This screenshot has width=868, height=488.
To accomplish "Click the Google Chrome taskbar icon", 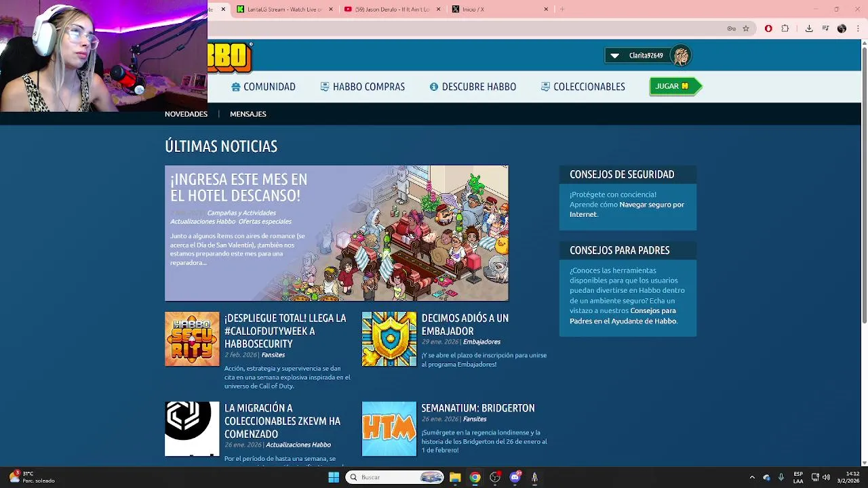I will (475, 477).
